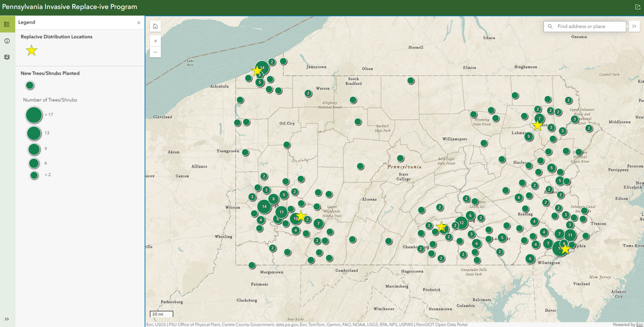Open the bottom sidebar widget icon
The width and height of the screenshot is (644, 327).
point(7,57)
